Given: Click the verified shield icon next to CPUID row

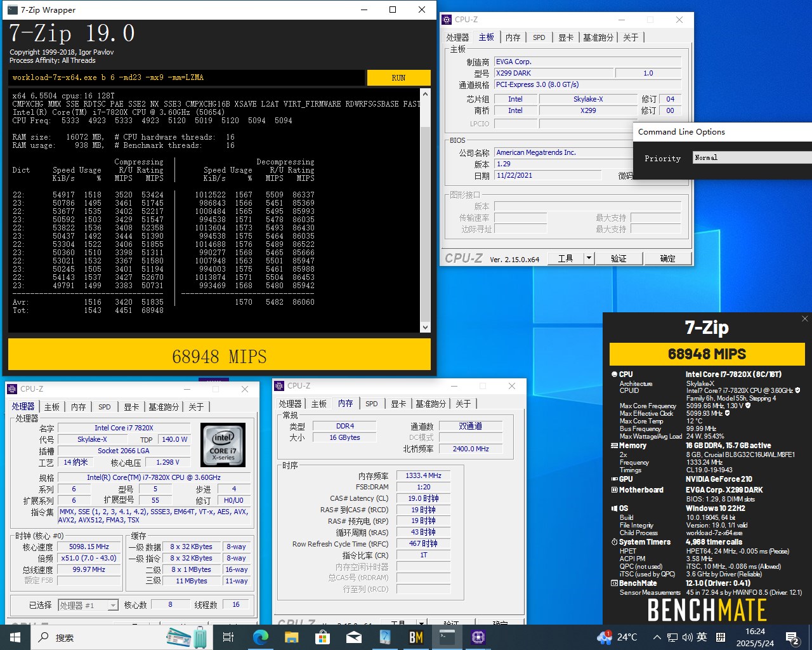Looking at the screenshot, I should [x=797, y=390].
